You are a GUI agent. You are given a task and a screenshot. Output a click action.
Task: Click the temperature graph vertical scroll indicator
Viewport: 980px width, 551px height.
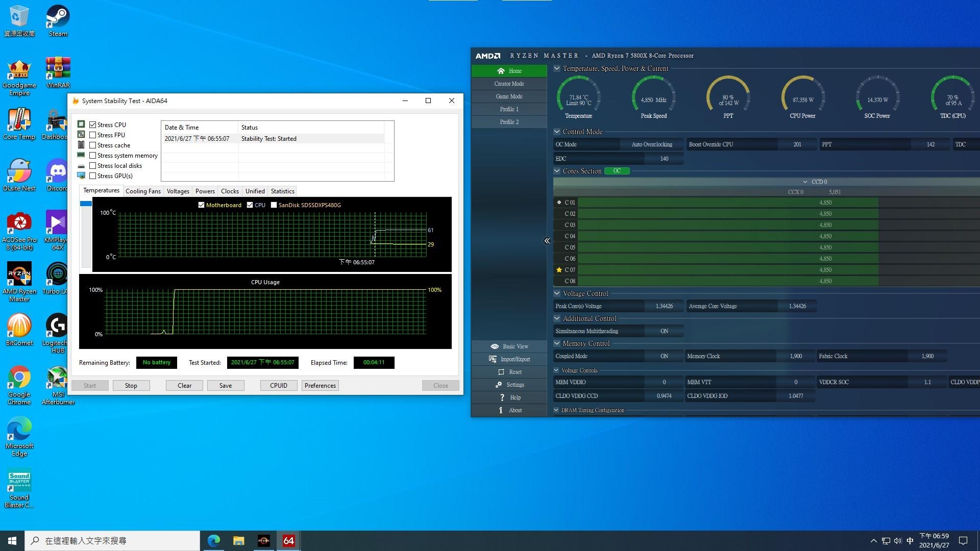point(86,204)
